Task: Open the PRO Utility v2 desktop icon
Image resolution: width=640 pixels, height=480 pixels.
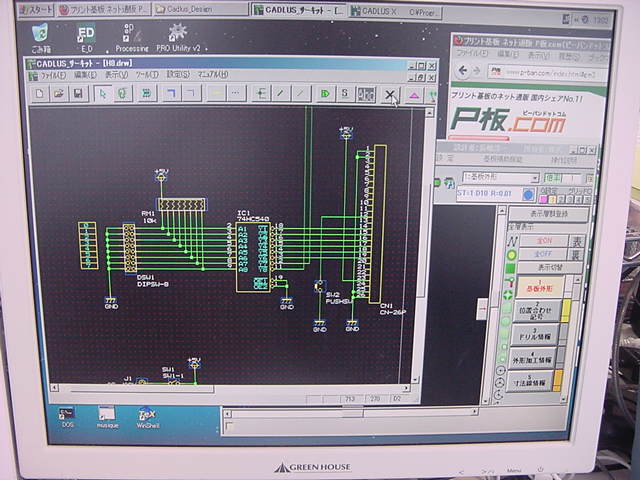Action: (178, 38)
